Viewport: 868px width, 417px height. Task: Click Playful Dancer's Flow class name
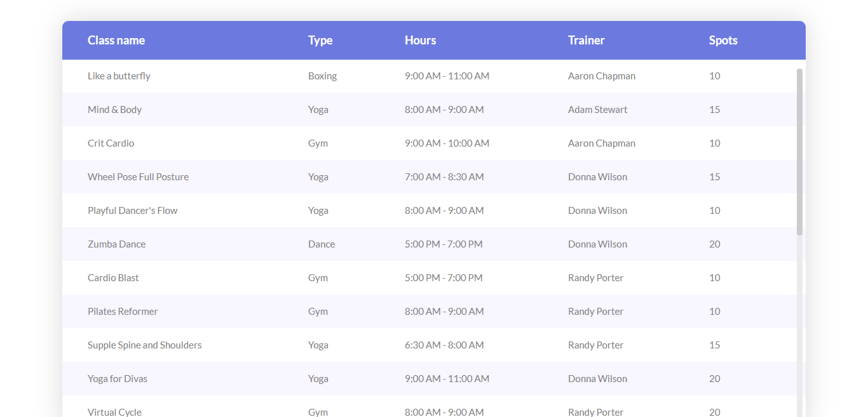132,211
